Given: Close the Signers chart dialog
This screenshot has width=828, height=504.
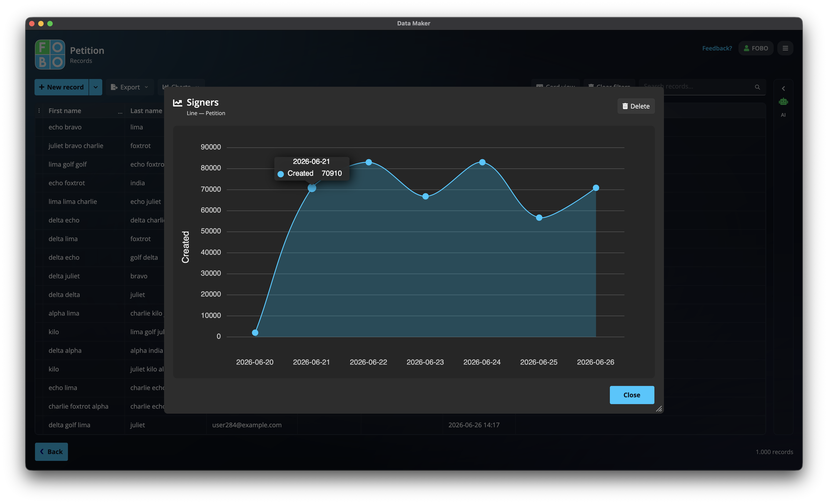Looking at the screenshot, I should click(632, 395).
